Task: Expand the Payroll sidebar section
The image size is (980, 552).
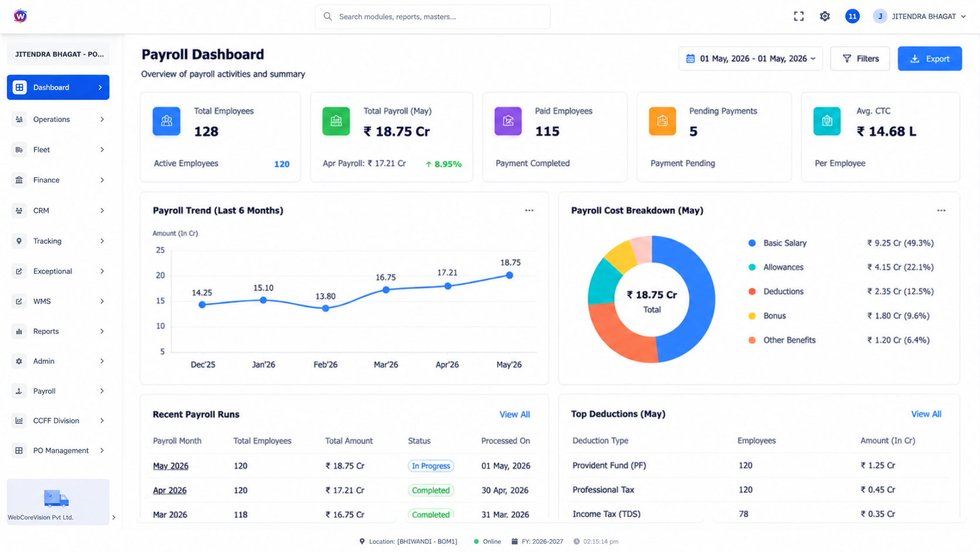Action: point(58,391)
